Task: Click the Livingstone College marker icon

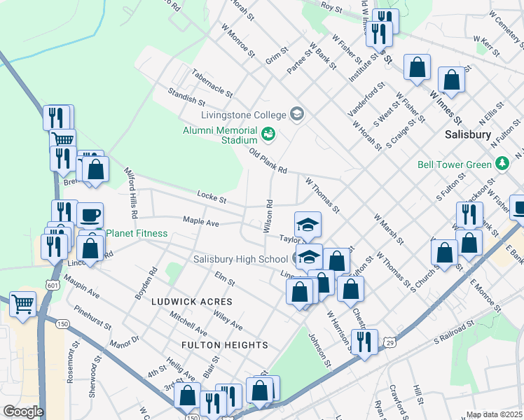Action: (x=296, y=115)
